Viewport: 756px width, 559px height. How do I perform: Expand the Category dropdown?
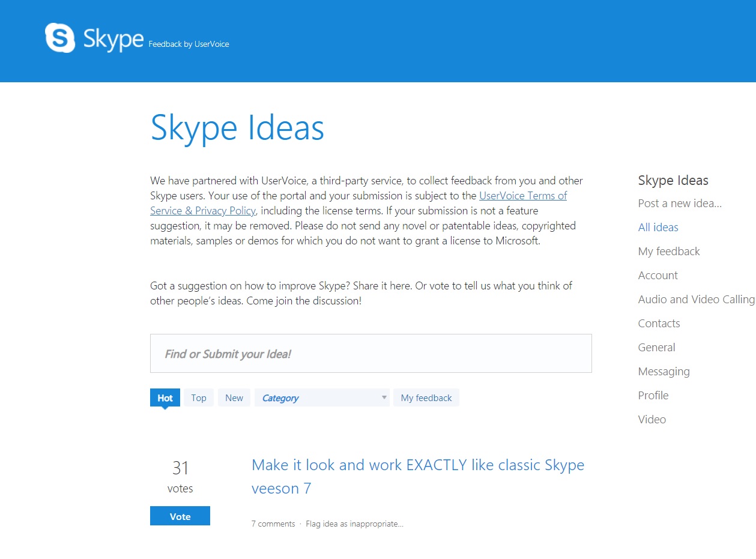[x=322, y=397]
